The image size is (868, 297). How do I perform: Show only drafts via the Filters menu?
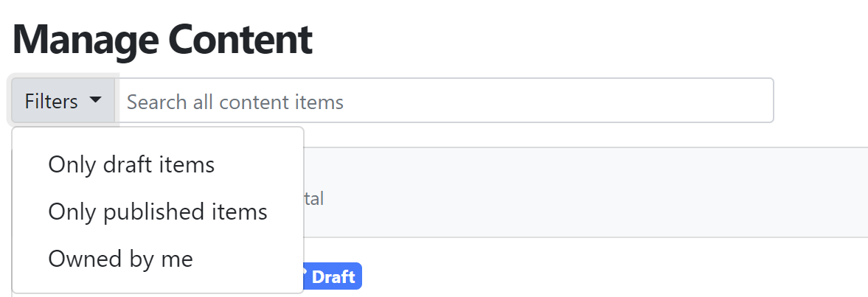click(131, 165)
